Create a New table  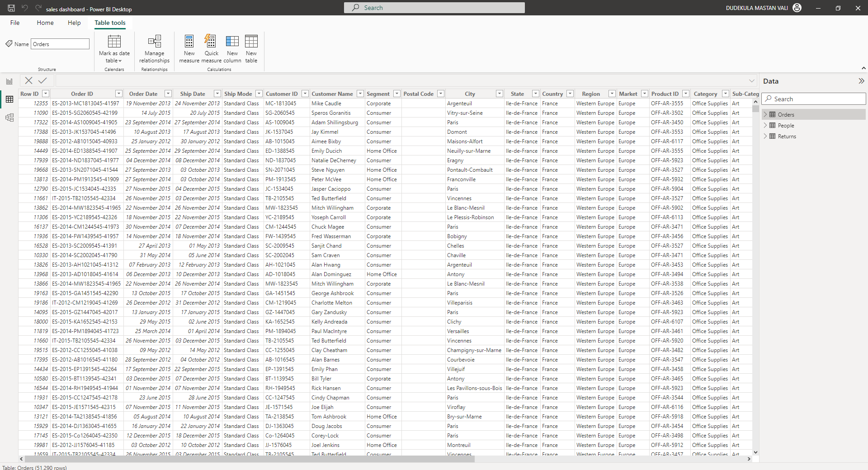[251, 49]
